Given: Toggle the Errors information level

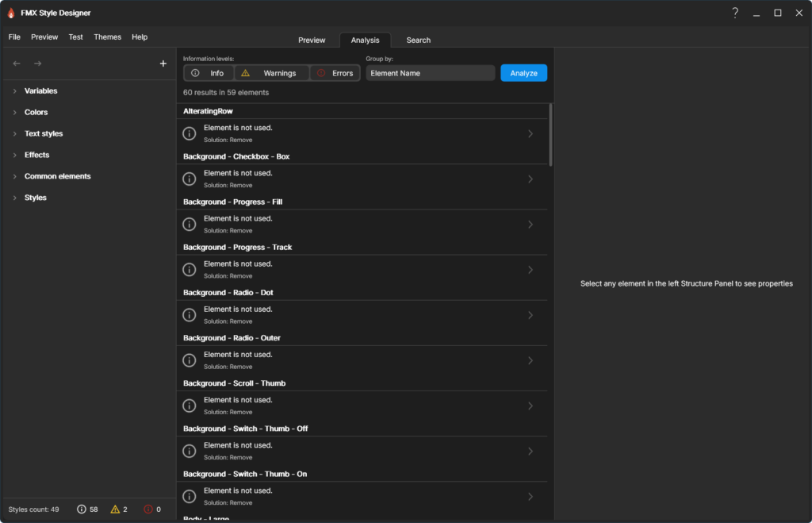Looking at the screenshot, I should (335, 73).
